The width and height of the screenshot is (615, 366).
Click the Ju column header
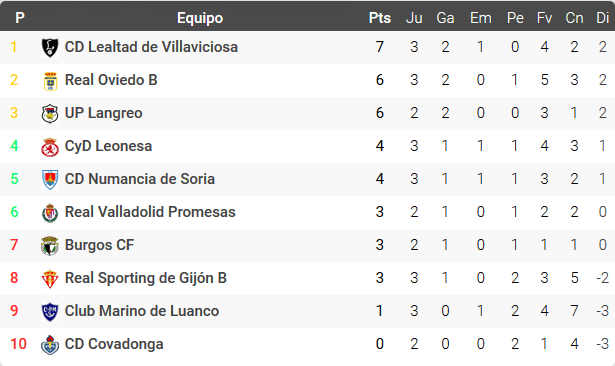pyautogui.click(x=414, y=18)
